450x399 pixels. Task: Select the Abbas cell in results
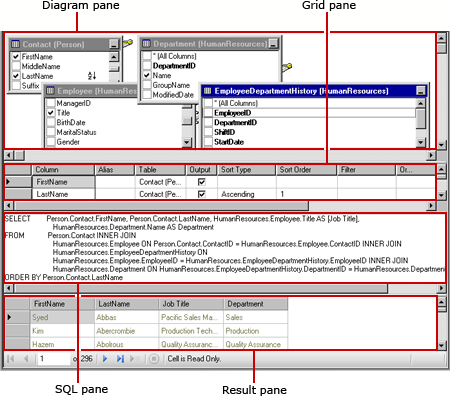pos(127,317)
